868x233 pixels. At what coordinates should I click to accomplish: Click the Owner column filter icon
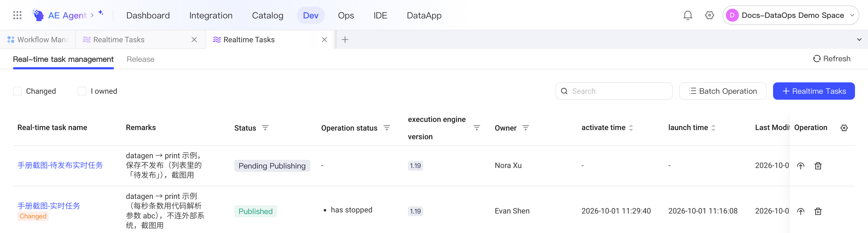coord(525,128)
